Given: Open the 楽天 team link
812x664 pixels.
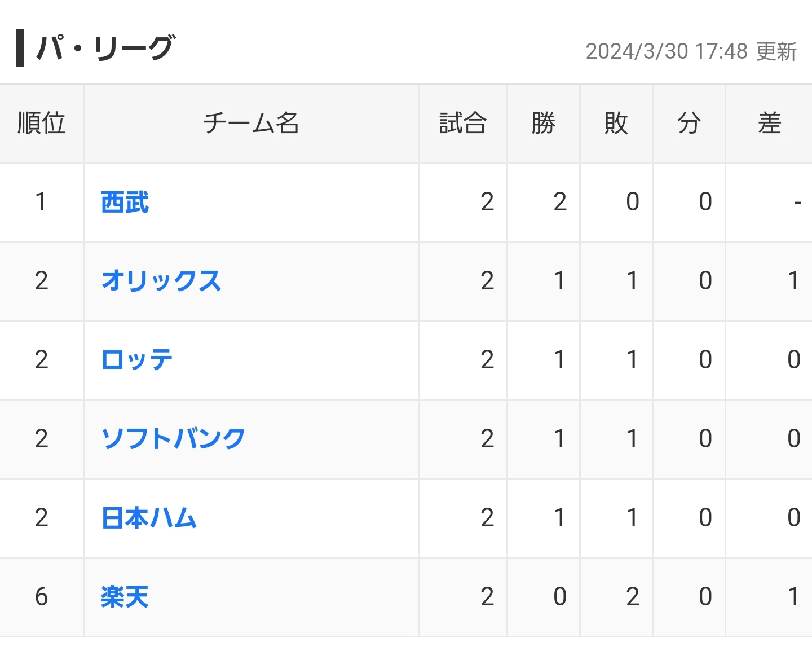Looking at the screenshot, I should (125, 597).
